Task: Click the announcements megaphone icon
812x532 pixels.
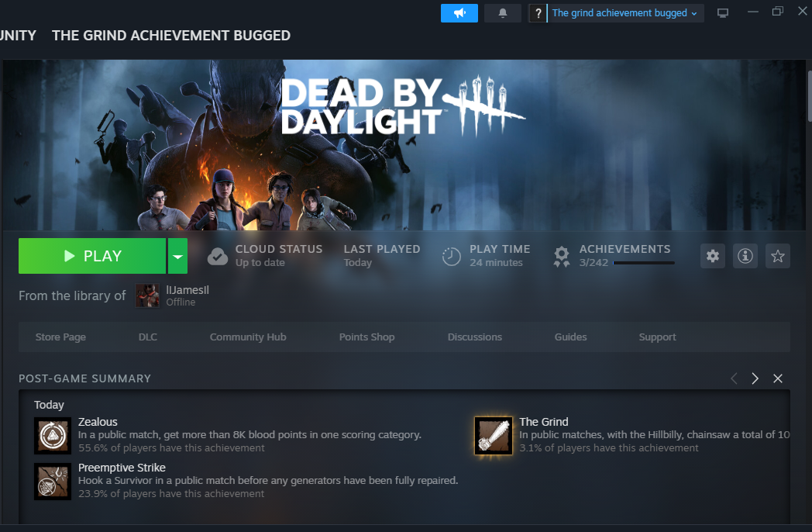Action: pos(459,13)
